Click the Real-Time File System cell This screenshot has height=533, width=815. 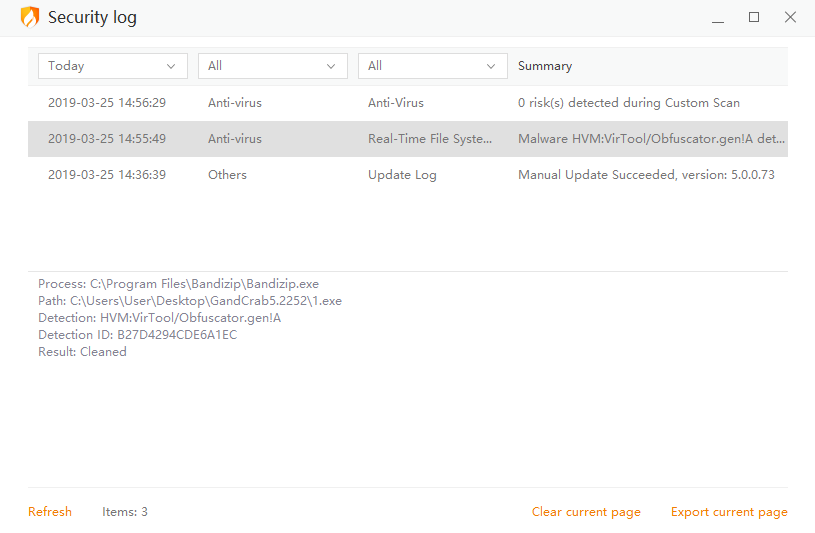click(x=430, y=139)
